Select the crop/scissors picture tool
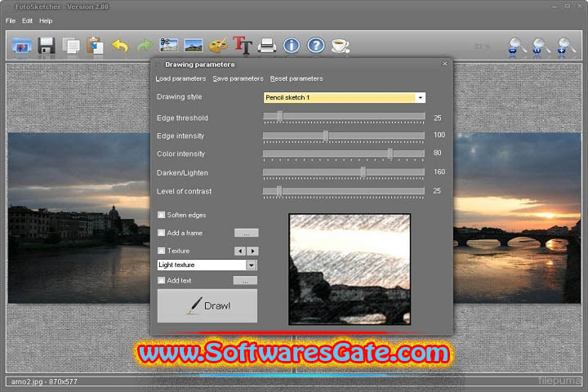588x392 pixels. coord(169,46)
